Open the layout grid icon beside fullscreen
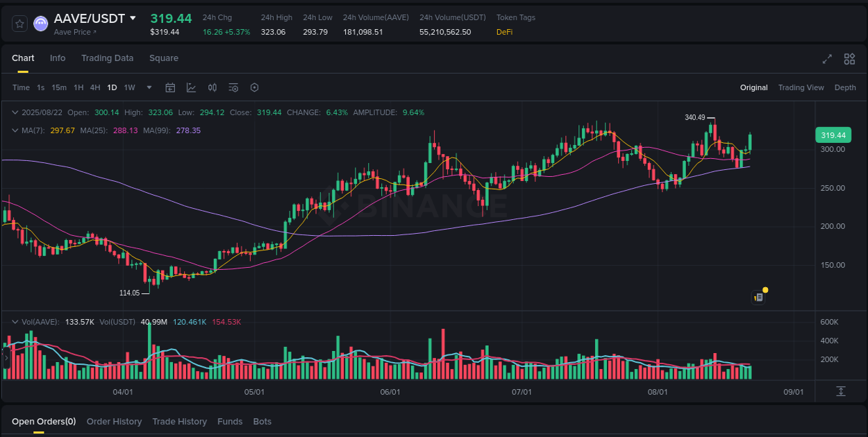This screenshot has height=437, width=868. coord(849,59)
